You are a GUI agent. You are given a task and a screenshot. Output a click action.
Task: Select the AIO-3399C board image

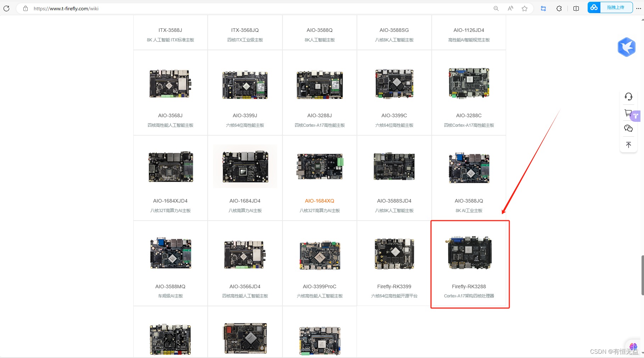click(394, 84)
